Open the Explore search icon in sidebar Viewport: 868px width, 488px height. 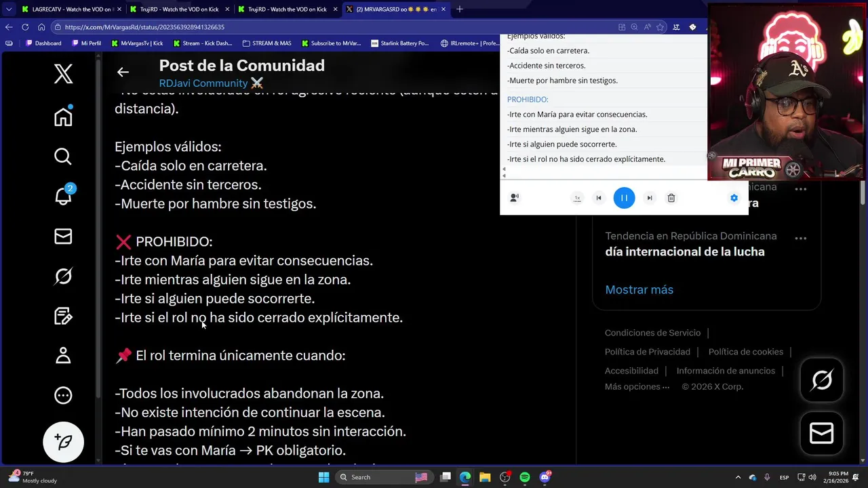63,157
